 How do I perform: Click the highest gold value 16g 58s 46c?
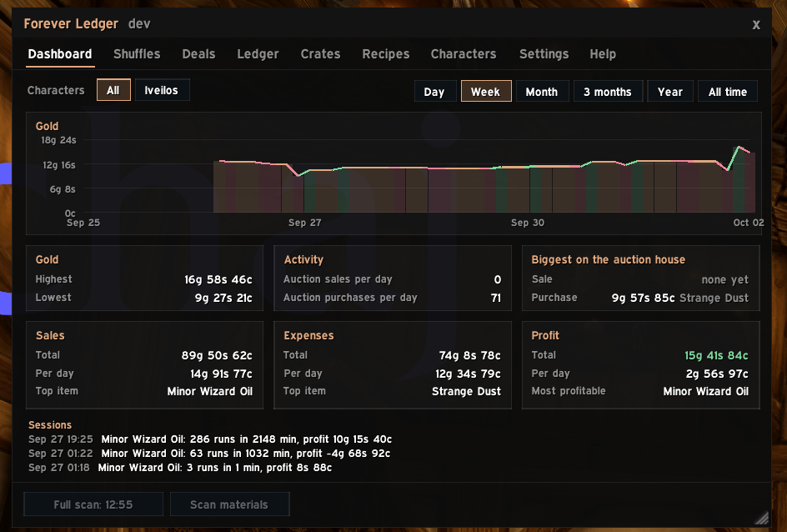pos(218,279)
